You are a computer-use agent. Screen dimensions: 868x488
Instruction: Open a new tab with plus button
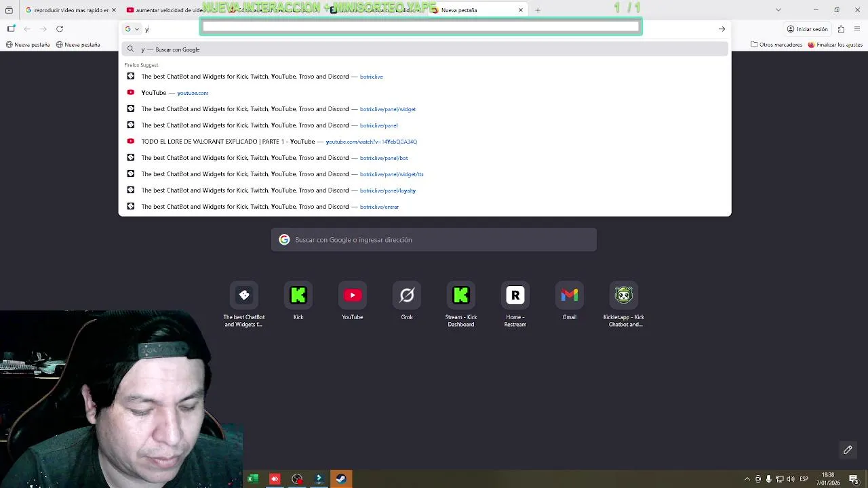pyautogui.click(x=538, y=10)
